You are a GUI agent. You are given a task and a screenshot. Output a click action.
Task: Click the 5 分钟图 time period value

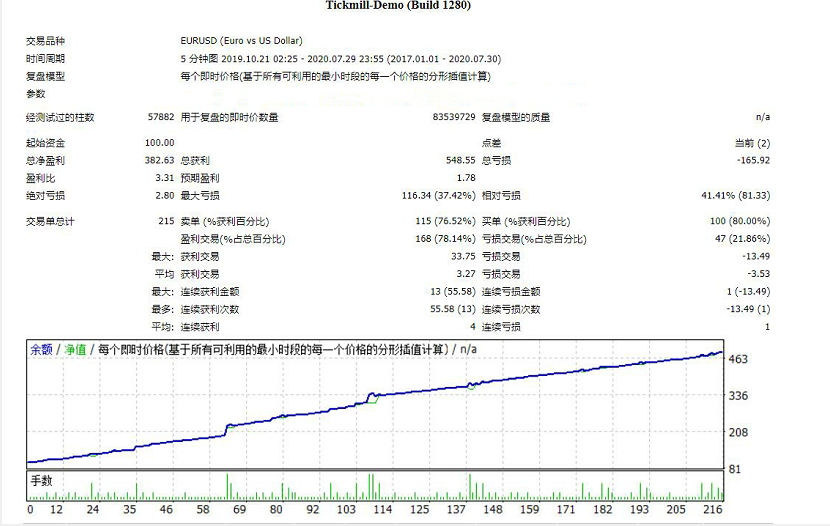340,59
